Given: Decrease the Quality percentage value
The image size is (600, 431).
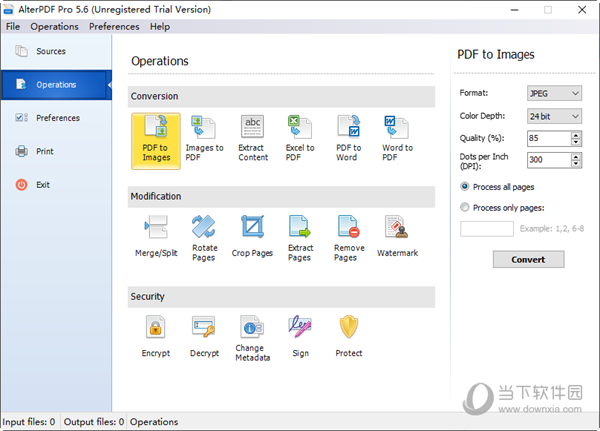Looking at the screenshot, I should pos(576,142).
